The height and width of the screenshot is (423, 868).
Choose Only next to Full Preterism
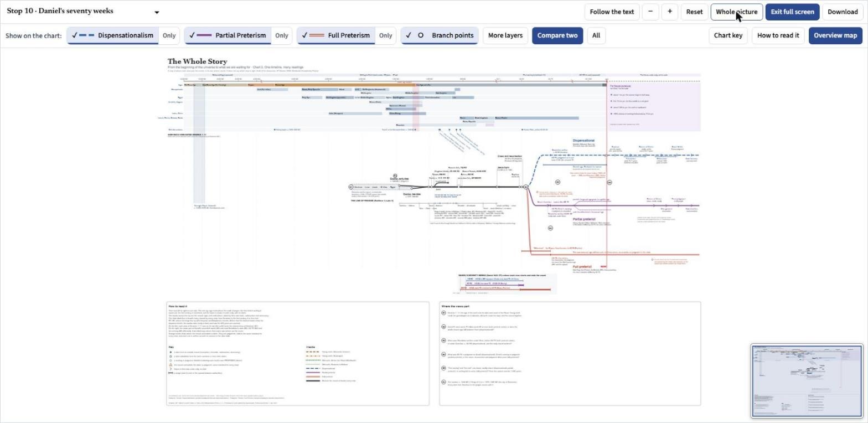pyautogui.click(x=385, y=35)
